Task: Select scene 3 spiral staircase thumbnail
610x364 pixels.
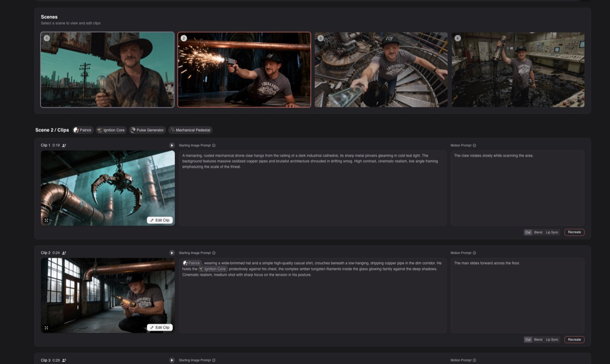Action: click(x=381, y=70)
